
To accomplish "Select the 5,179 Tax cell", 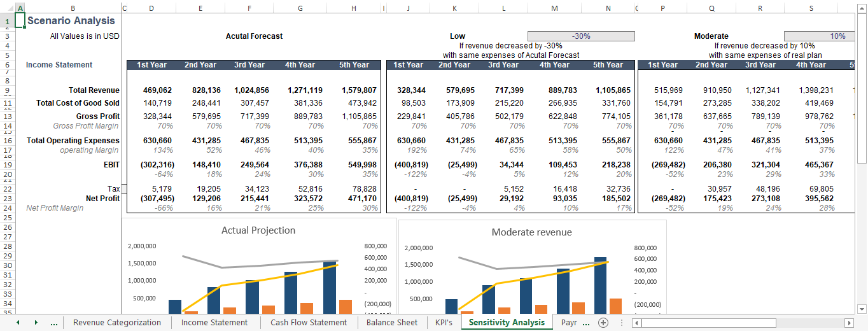I will tap(150, 189).
